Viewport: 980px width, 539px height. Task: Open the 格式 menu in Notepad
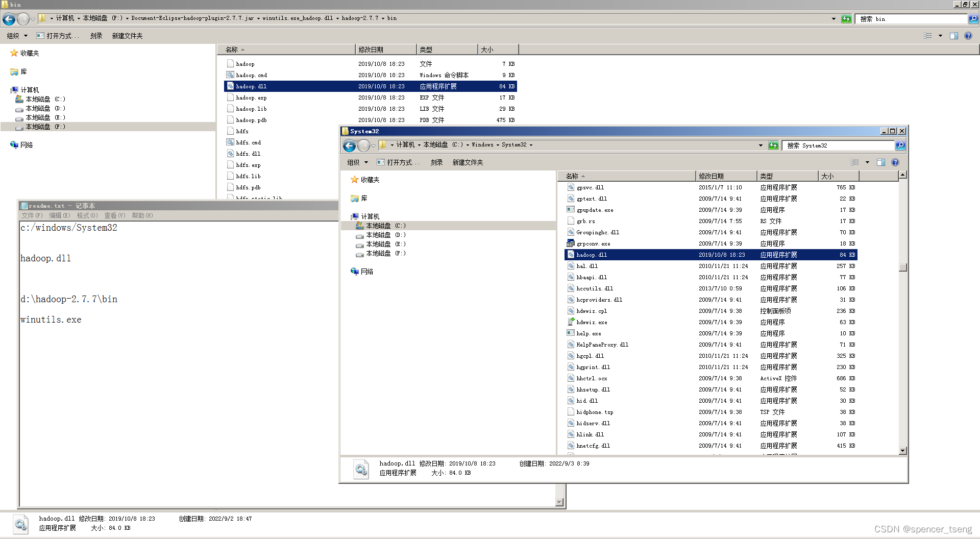click(87, 215)
